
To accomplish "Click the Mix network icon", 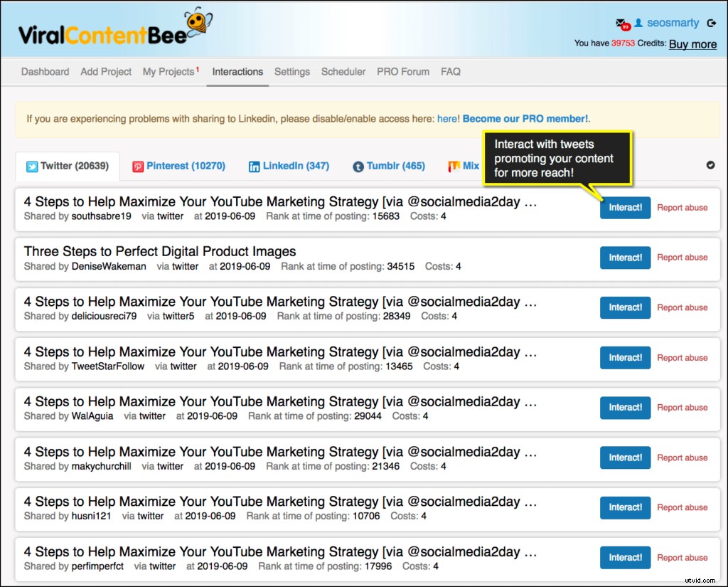I will [455, 166].
